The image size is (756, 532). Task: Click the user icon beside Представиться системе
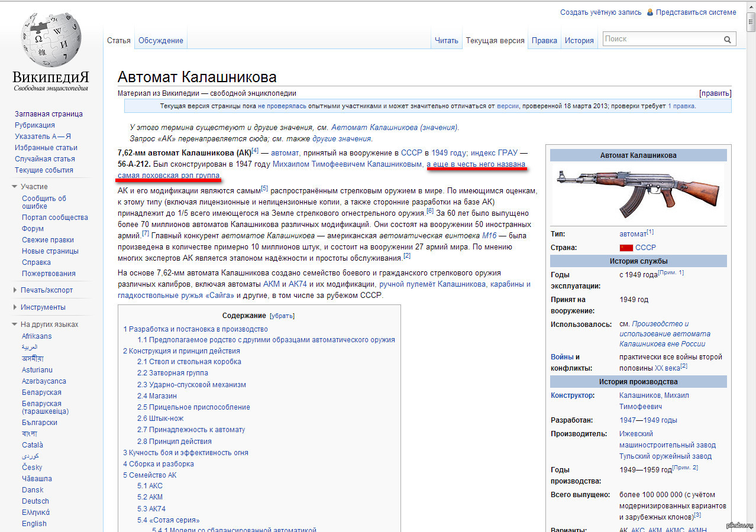(x=650, y=12)
